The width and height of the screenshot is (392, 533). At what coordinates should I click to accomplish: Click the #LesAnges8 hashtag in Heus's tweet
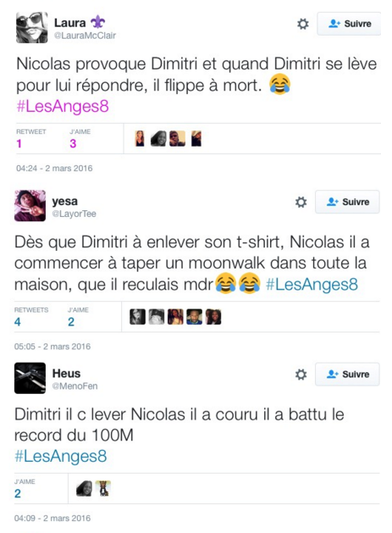click(61, 456)
